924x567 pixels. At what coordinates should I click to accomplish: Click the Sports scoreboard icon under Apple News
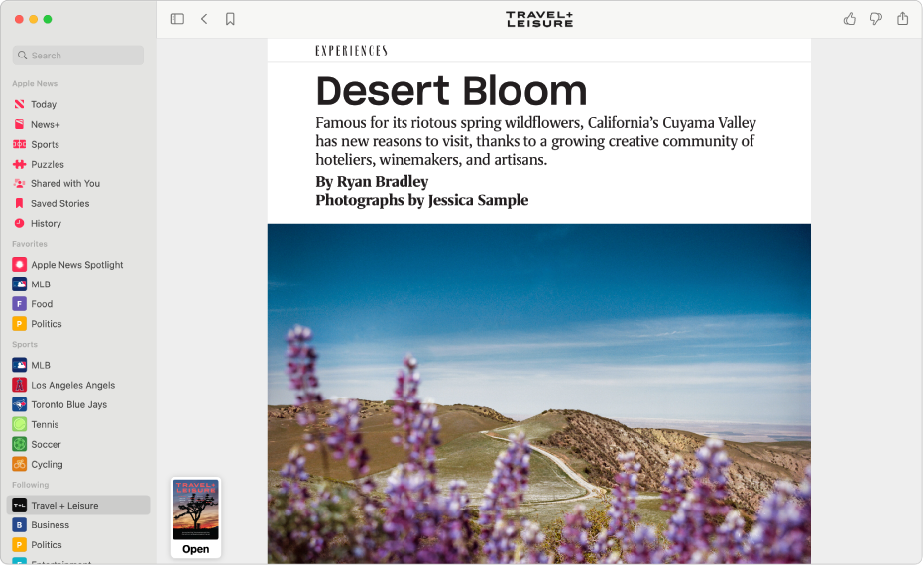[x=20, y=144]
